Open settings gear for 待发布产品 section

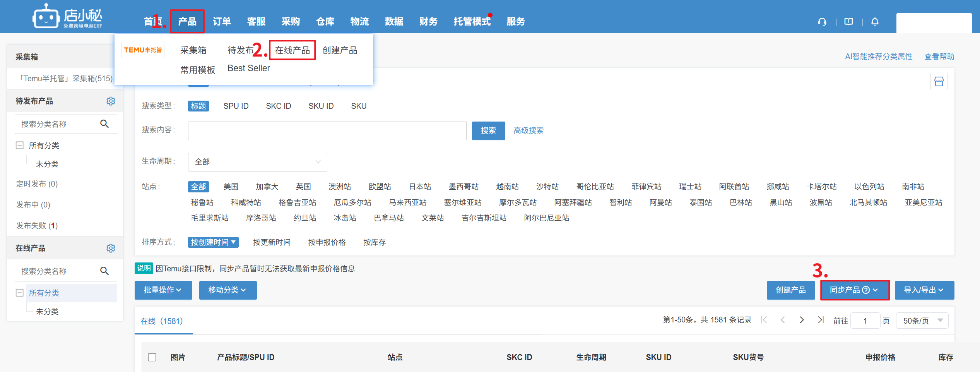111,101
